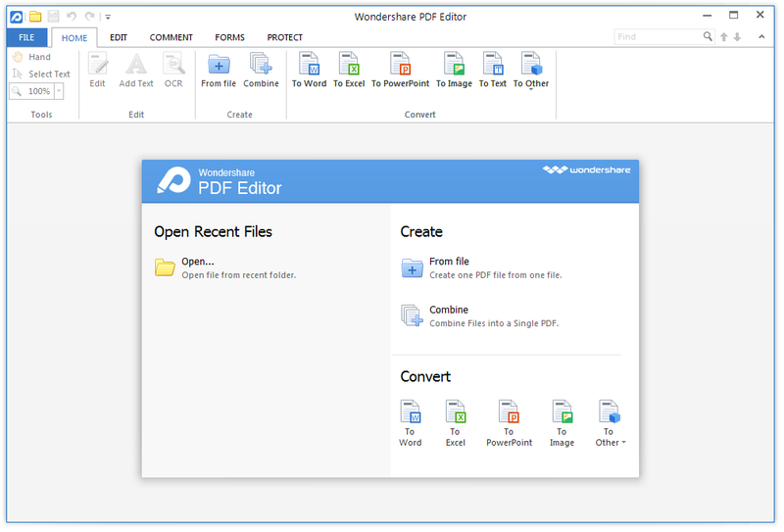Minimize the Wondershare PDF Editor window
The height and width of the screenshot is (532, 784).
tap(707, 16)
